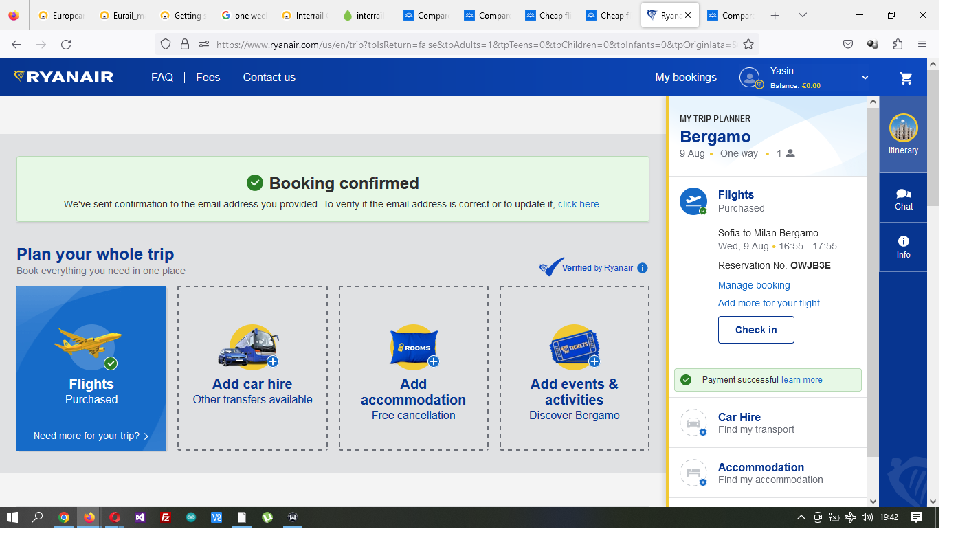List all tabs dropdown arrow

coord(802,15)
